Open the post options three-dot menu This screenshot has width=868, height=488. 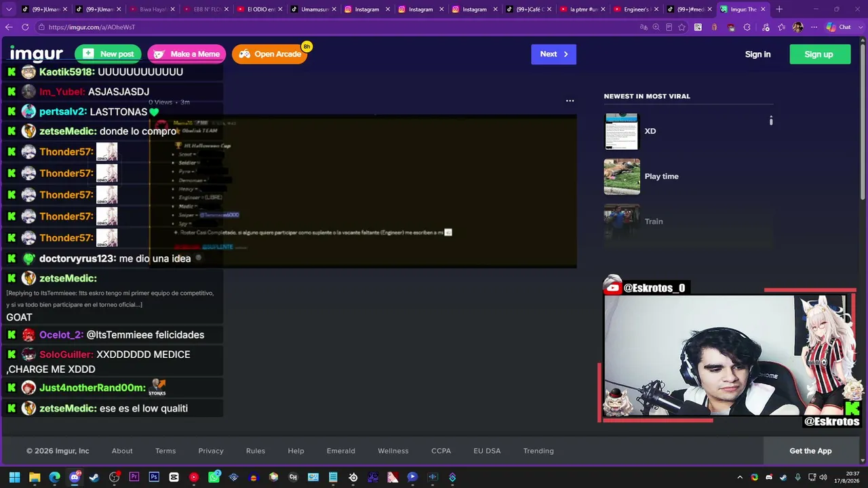tap(570, 100)
